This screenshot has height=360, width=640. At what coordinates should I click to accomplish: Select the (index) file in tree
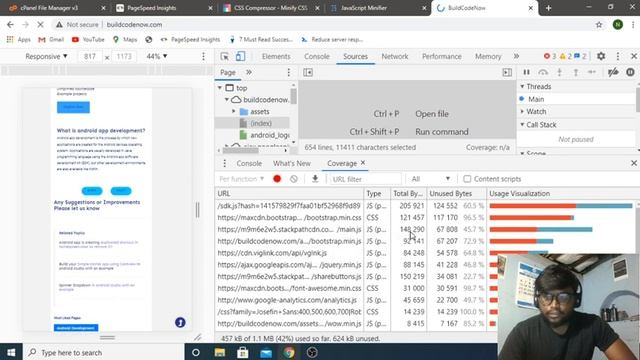(261, 123)
